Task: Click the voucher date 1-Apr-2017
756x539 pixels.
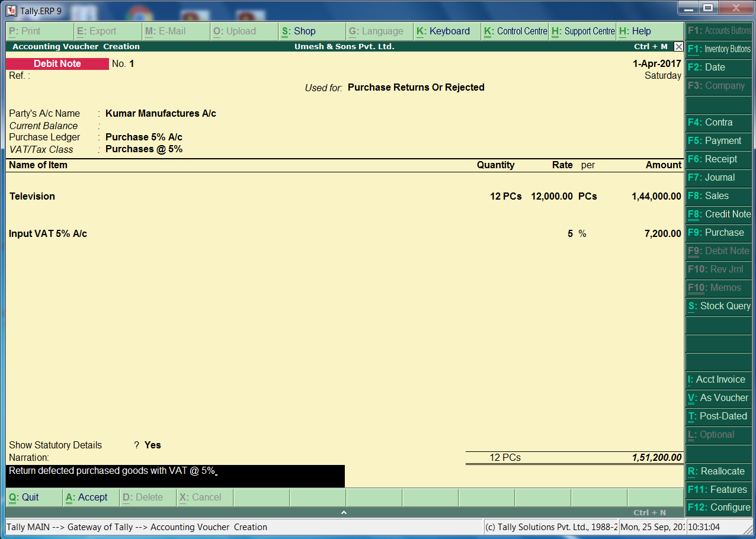Action: [657, 64]
